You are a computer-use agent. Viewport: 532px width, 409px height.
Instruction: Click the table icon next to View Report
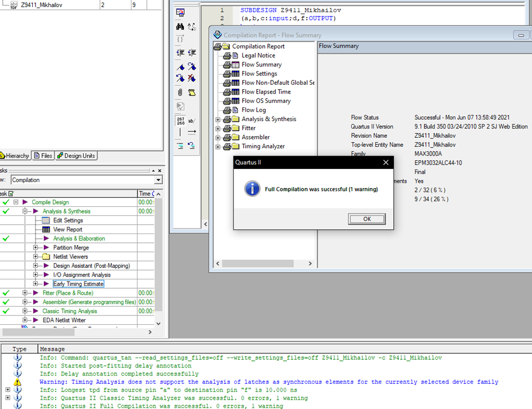(46, 229)
